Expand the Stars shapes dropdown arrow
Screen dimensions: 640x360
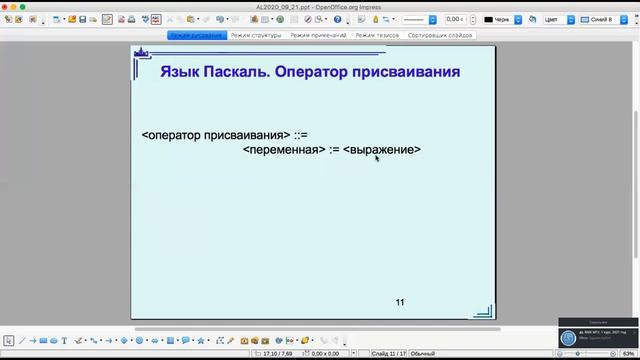pos(208,340)
